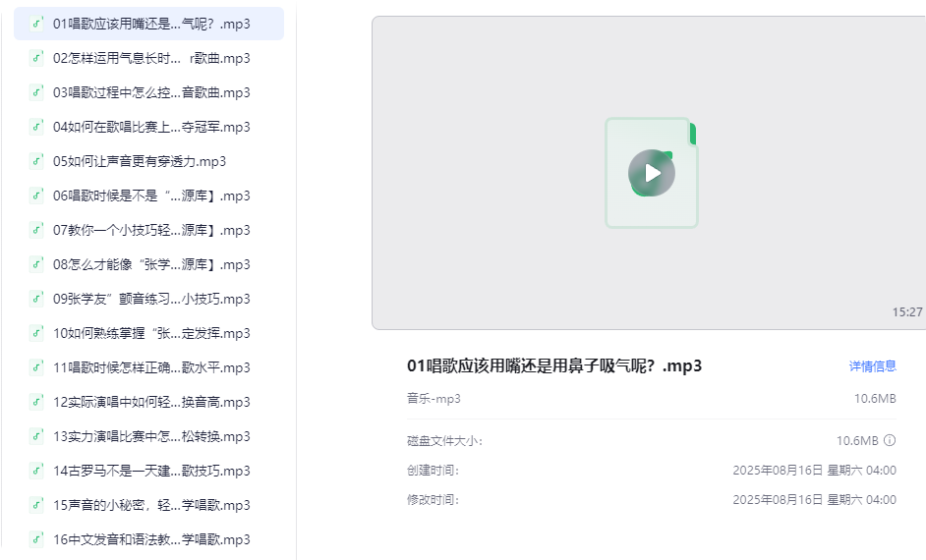Click the music icon of file 15声音的小秘密
Screen dimensions: 926x560
point(36,505)
